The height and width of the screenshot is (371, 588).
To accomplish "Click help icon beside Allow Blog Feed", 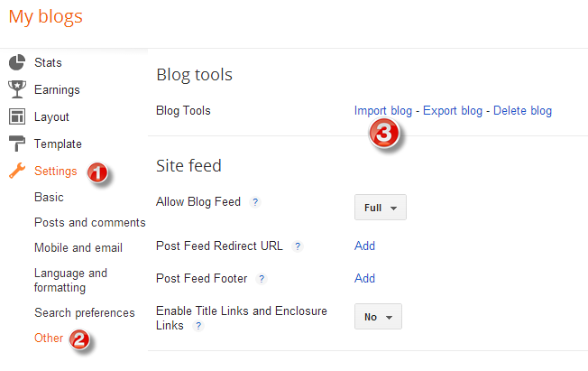I will pyautogui.click(x=255, y=202).
